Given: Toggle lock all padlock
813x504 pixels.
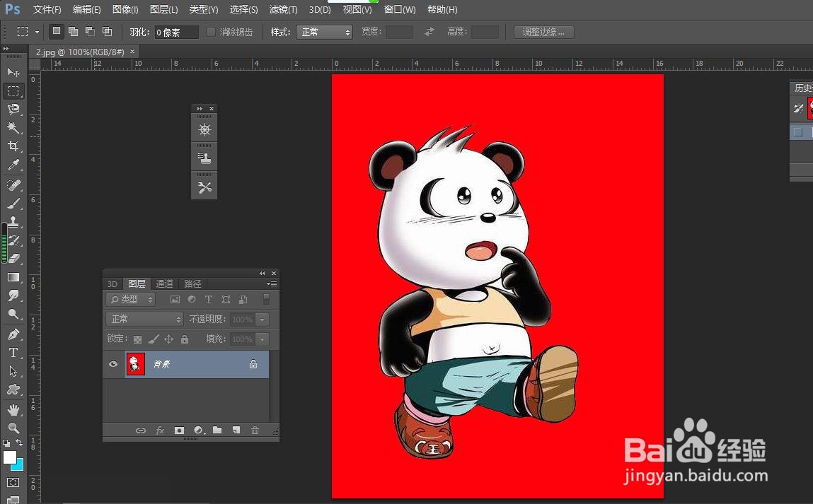Looking at the screenshot, I should [x=185, y=339].
